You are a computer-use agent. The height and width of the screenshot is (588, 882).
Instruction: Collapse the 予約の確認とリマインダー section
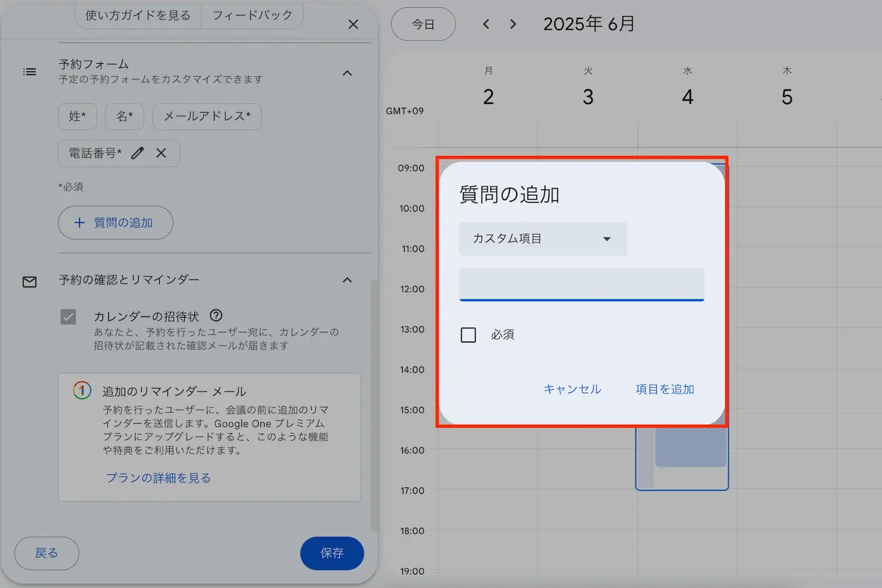point(347,280)
